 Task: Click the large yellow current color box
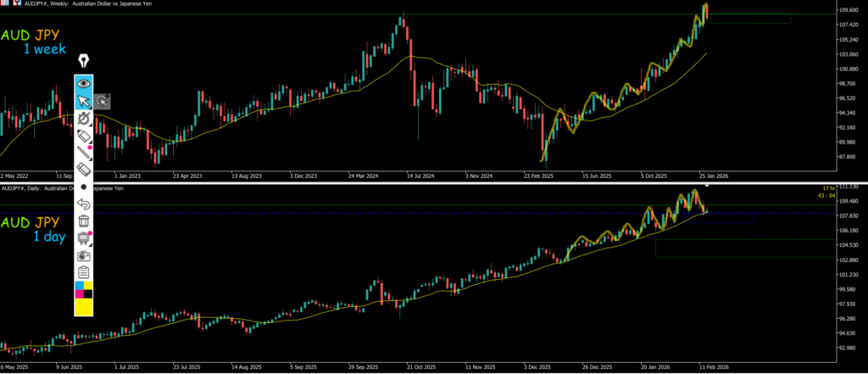tap(84, 307)
